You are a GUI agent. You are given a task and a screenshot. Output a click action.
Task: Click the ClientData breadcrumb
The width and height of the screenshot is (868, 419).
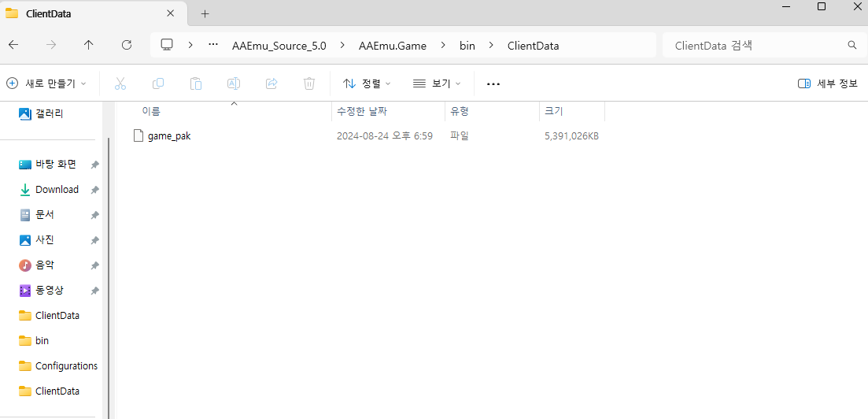(533, 46)
